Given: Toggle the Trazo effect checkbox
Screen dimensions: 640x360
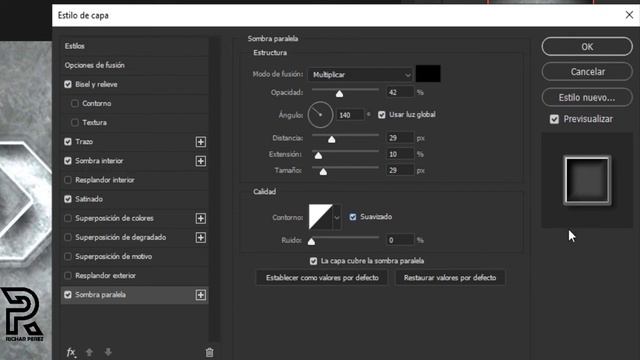Looking at the screenshot, I should pyautogui.click(x=68, y=142).
